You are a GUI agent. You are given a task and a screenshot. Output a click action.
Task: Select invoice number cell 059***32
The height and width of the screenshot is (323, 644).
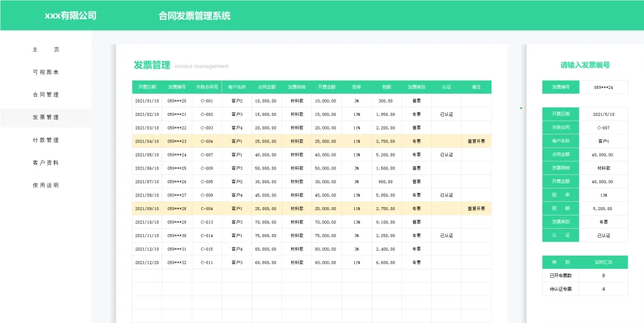pyautogui.click(x=177, y=263)
